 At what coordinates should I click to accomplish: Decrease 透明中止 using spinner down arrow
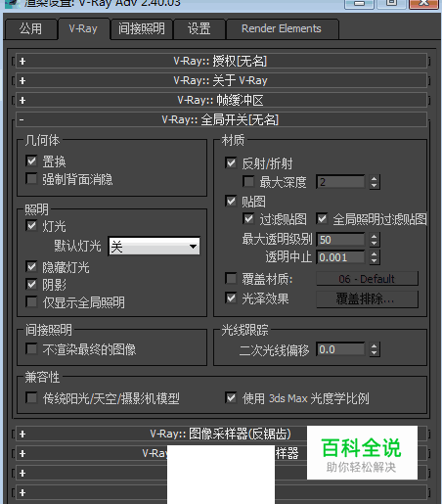[x=375, y=260]
